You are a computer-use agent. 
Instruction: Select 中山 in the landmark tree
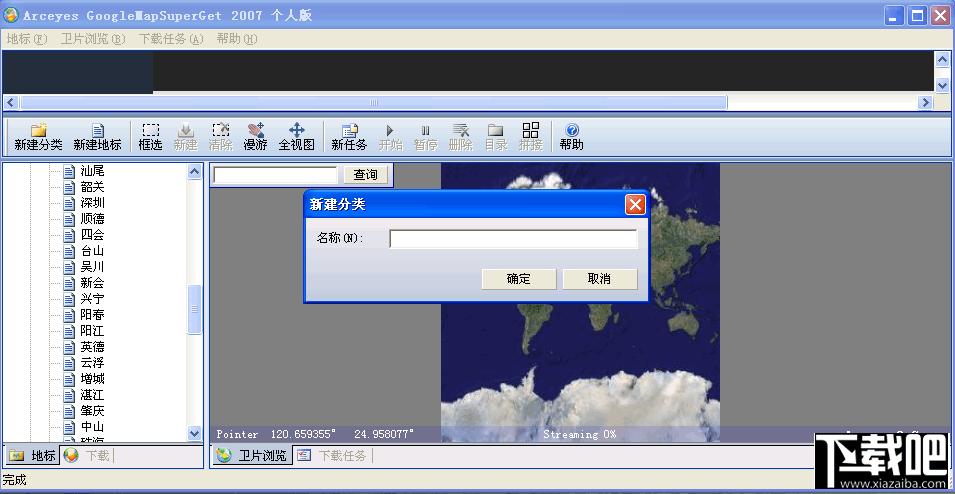93,427
